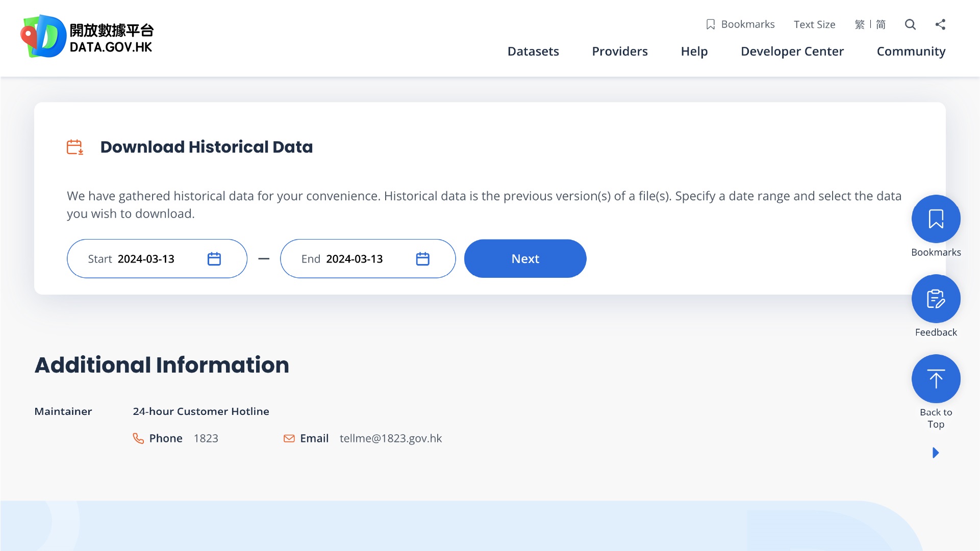Expand the sidebar arrow below Back to Top

936,453
